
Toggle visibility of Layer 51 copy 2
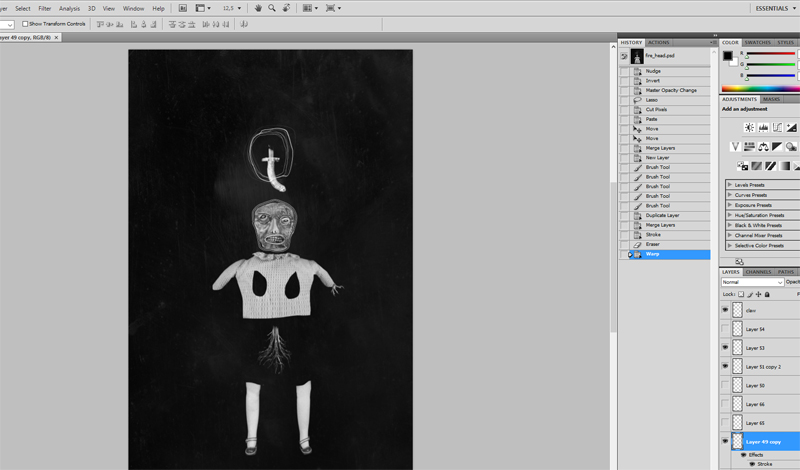[725, 367]
